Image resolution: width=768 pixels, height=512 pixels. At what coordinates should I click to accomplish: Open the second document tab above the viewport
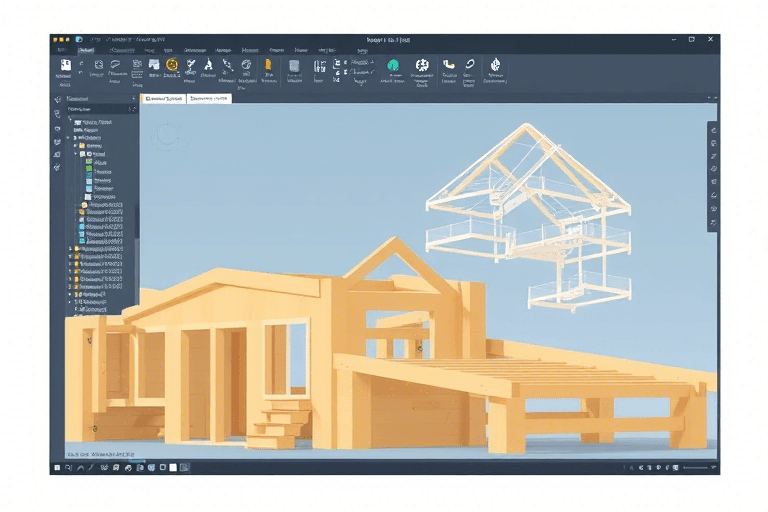(209, 99)
